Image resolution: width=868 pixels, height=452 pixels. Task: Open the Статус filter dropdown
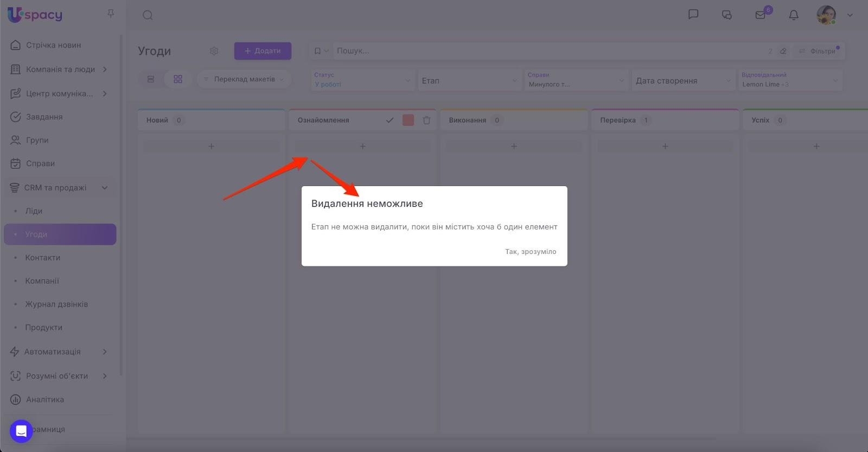pos(362,80)
